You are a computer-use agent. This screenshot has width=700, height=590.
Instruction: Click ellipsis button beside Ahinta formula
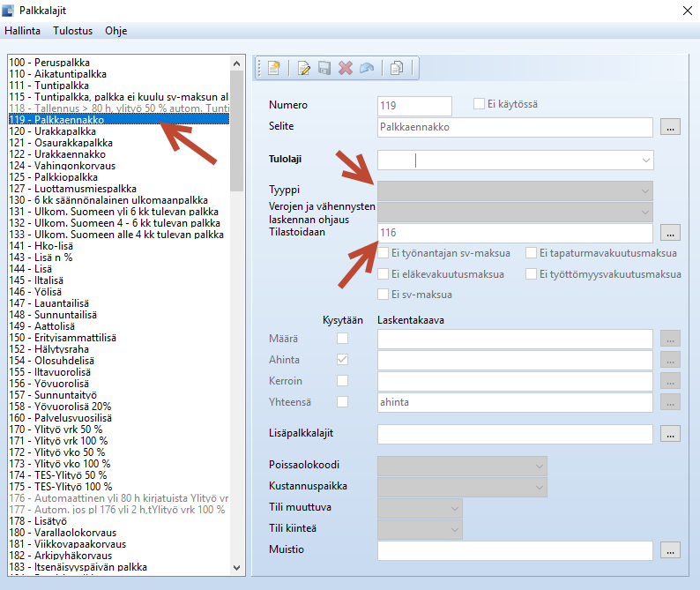[670, 360]
